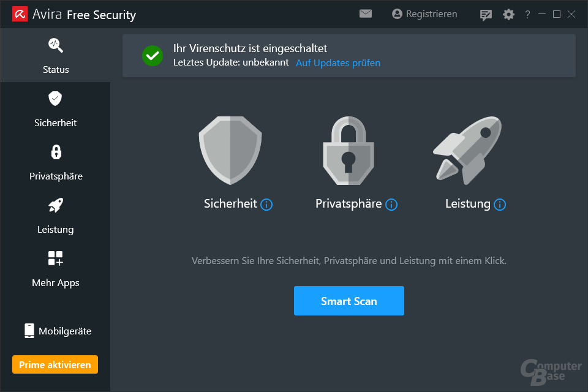Image resolution: width=588 pixels, height=392 pixels.
Task: Switch to the Status tab
Action: pyautogui.click(x=56, y=56)
